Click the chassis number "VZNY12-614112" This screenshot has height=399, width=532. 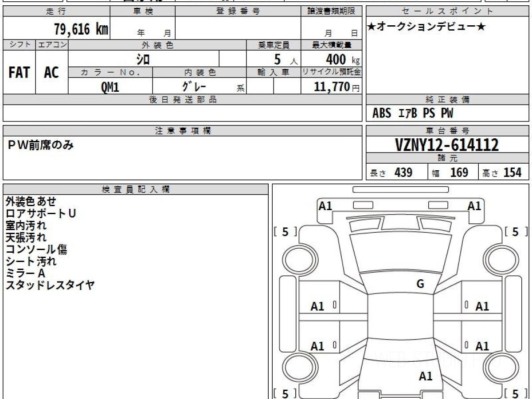pyautogui.click(x=446, y=145)
